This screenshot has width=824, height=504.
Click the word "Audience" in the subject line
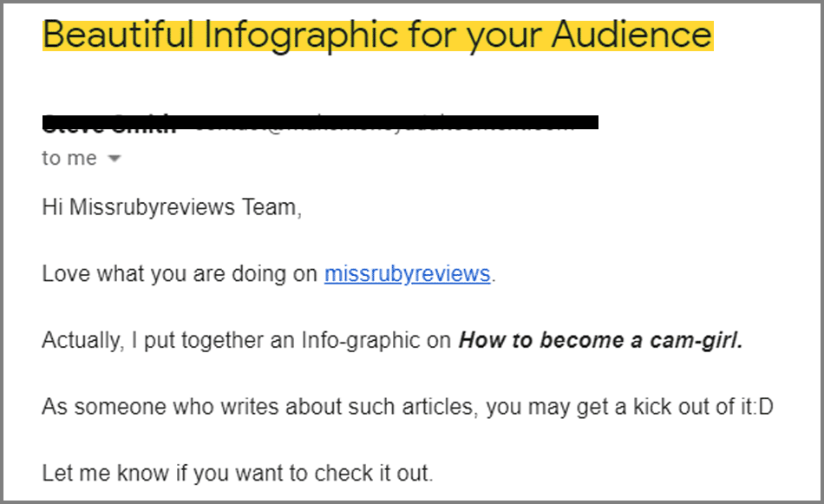click(631, 36)
